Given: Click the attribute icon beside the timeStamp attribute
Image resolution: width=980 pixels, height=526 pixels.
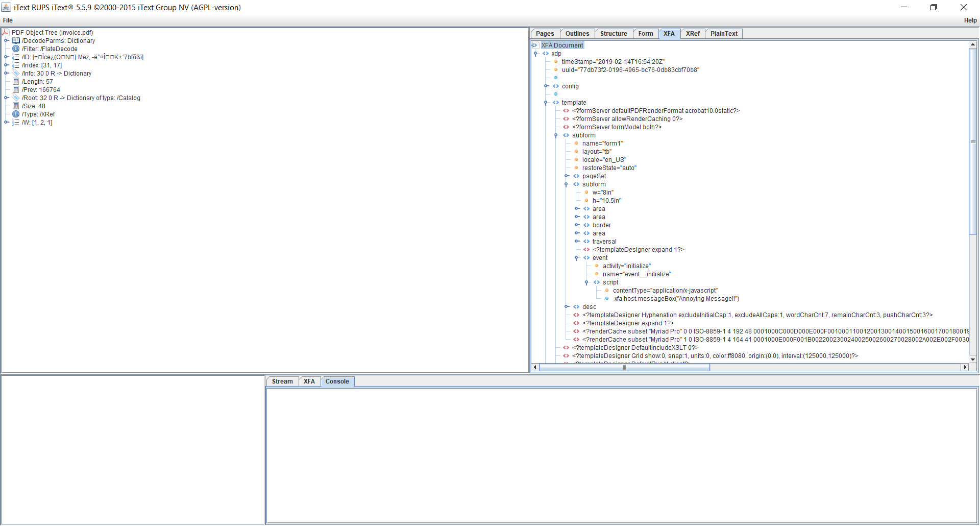Looking at the screenshot, I should [556, 61].
